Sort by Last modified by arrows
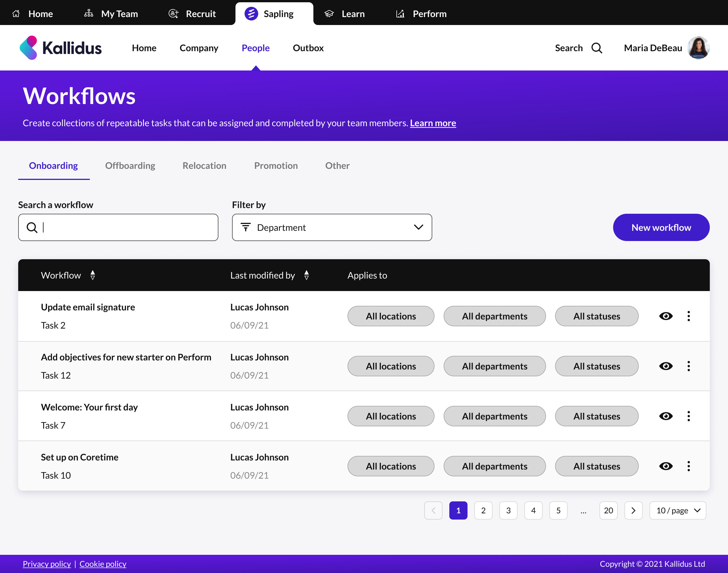The image size is (728, 573). pos(306,275)
